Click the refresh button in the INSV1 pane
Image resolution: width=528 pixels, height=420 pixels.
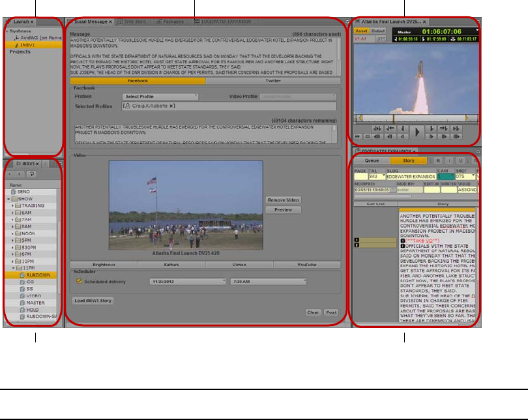point(31,174)
